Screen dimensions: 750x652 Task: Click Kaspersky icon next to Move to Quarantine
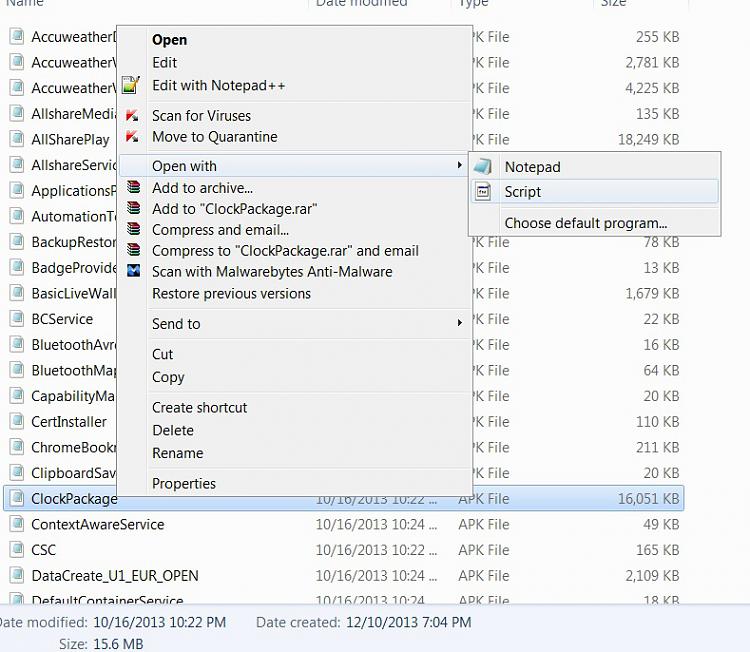click(132, 137)
